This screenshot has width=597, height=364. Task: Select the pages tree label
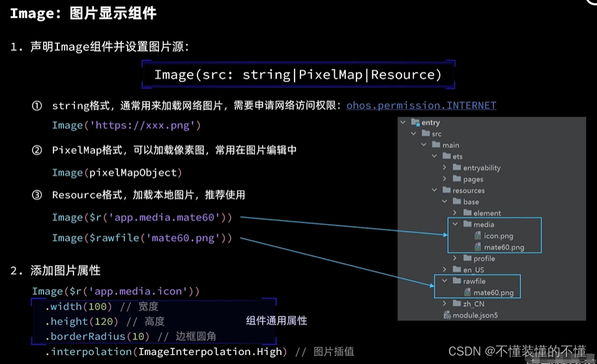coord(473,180)
